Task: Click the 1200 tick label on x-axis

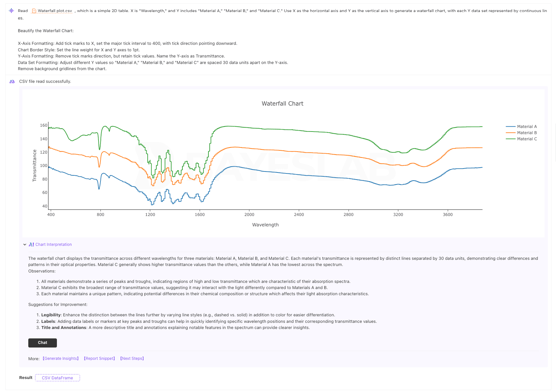Action: [150, 215]
